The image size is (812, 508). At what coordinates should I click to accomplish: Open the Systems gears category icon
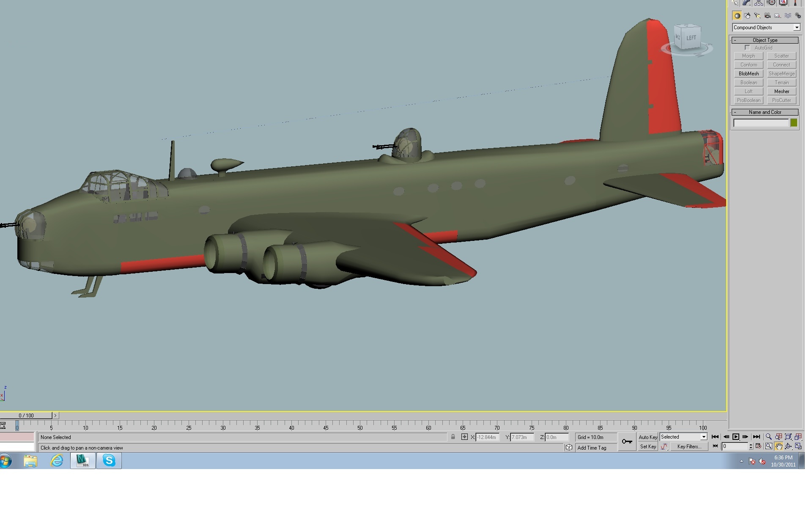pyautogui.click(x=798, y=16)
